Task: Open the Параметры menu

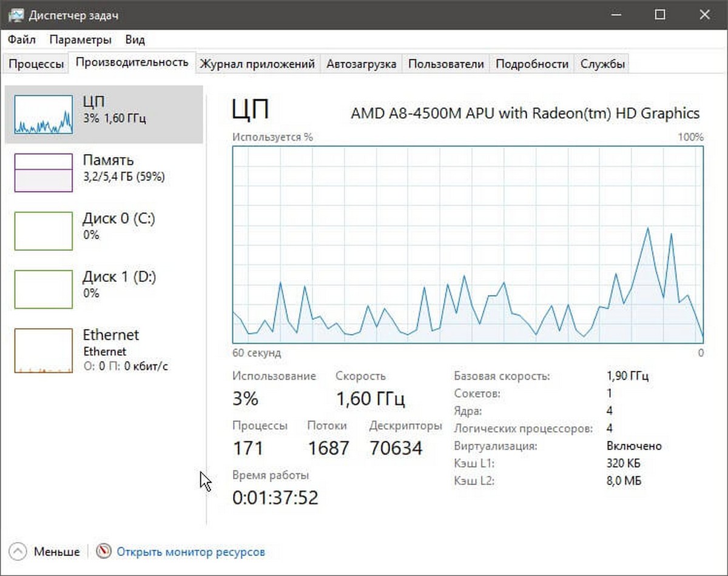Action: click(81, 40)
